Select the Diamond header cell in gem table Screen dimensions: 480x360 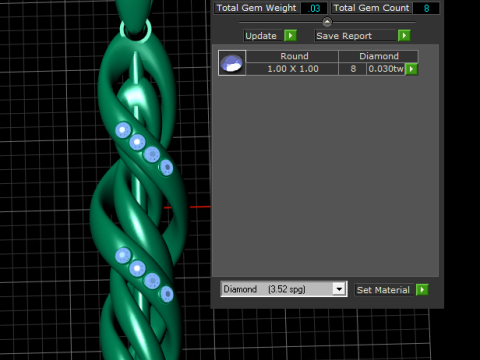pos(378,56)
